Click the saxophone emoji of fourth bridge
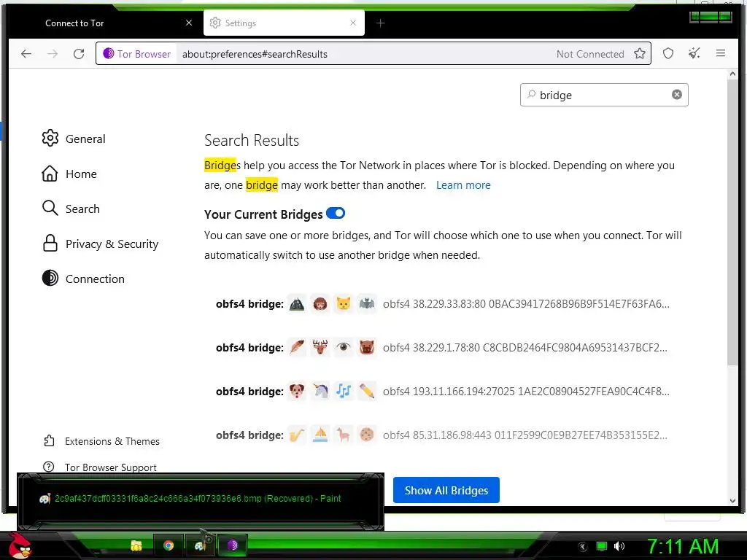 297,435
